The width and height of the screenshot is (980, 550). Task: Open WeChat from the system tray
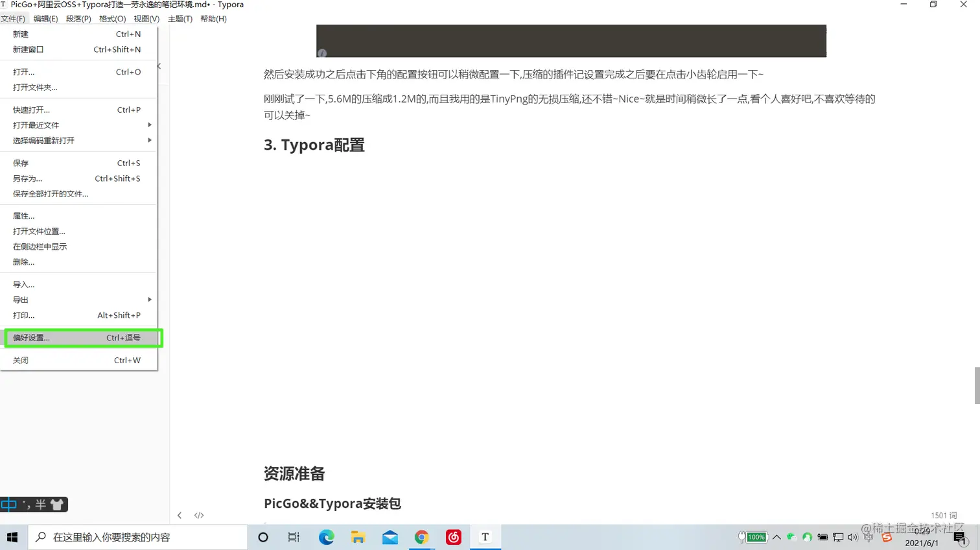792,537
